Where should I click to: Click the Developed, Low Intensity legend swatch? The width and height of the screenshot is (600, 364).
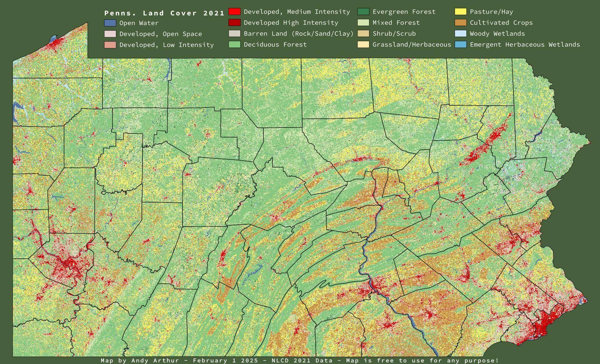(110, 45)
